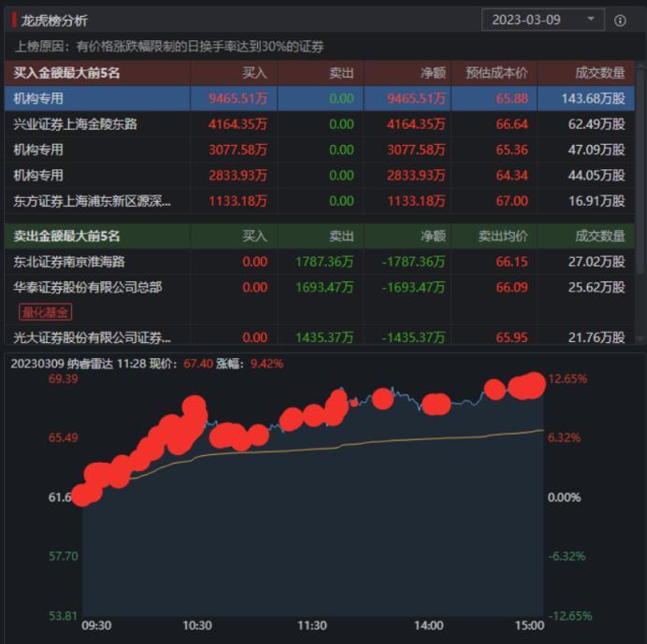
Task: Click the 量化基金 tag label
Action: coord(45,311)
